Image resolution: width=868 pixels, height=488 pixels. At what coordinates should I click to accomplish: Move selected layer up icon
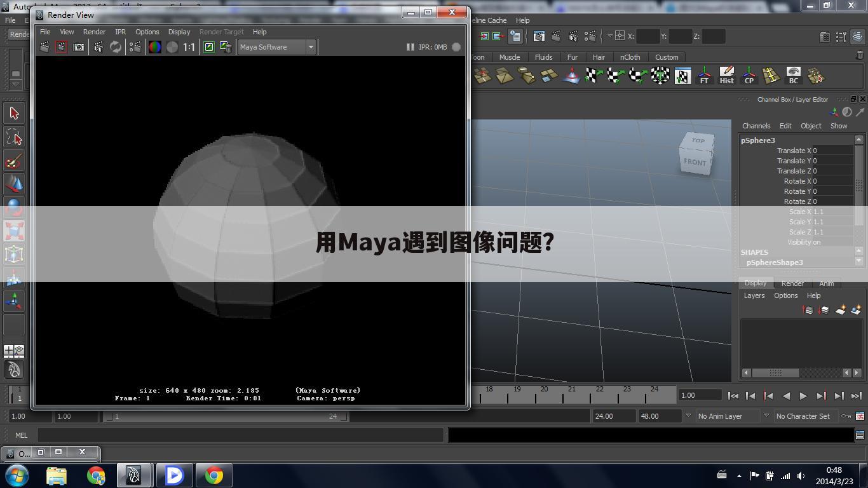tap(808, 310)
